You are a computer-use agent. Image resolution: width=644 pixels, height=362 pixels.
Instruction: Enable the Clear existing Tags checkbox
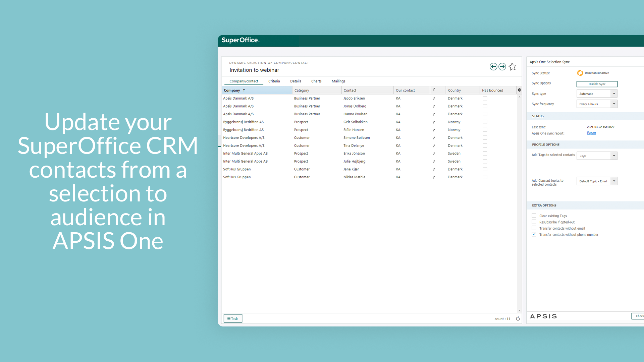click(x=534, y=216)
